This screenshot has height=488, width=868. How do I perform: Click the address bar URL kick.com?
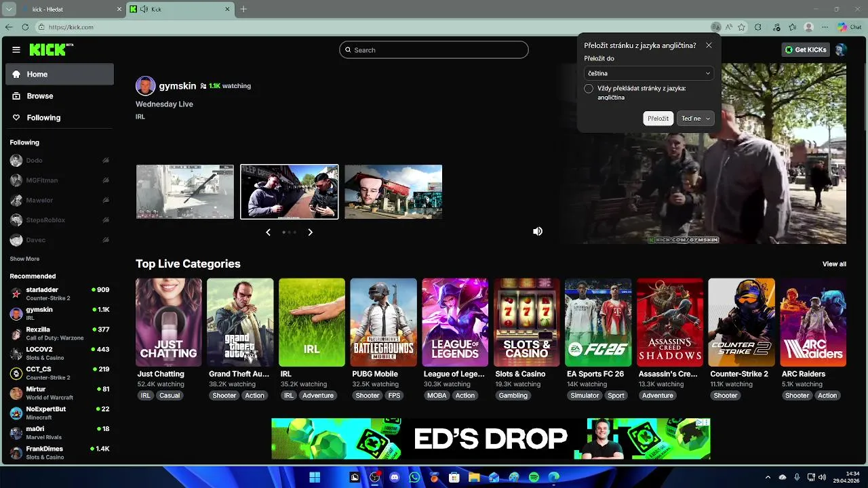pyautogui.click(x=71, y=27)
